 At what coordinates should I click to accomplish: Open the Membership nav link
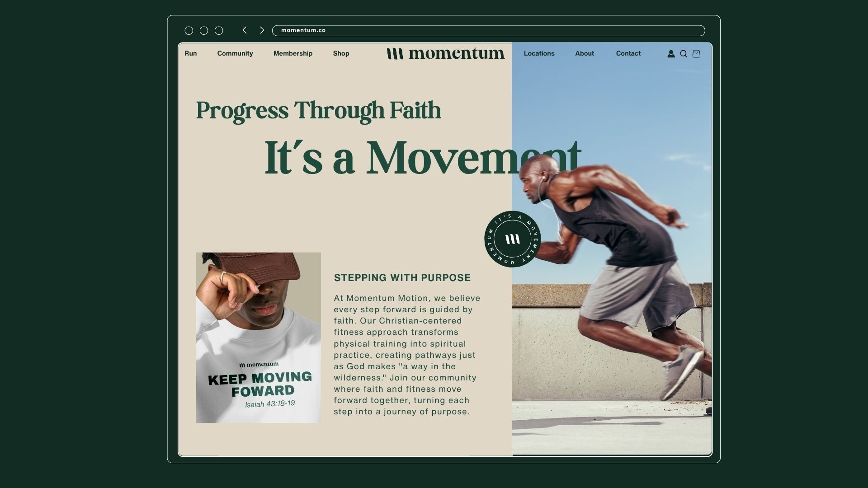tap(293, 53)
